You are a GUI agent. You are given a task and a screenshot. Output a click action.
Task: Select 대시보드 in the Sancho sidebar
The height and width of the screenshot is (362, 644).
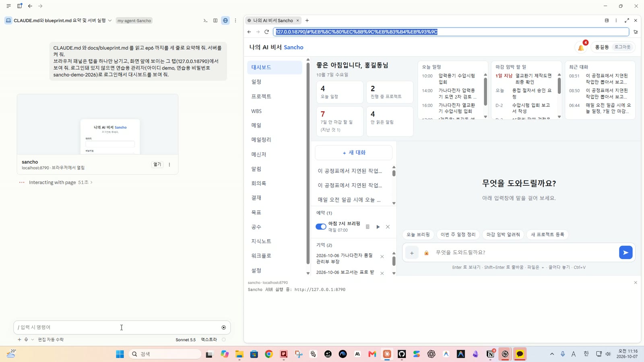(x=275, y=67)
